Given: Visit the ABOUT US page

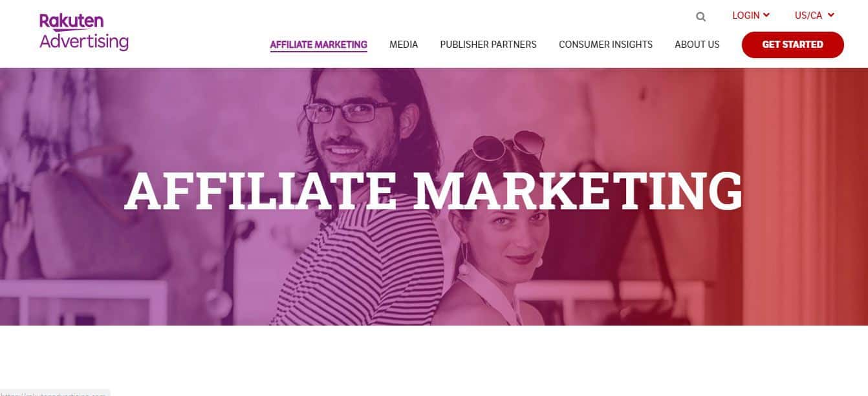Looking at the screenshot, I should (697, 45).
